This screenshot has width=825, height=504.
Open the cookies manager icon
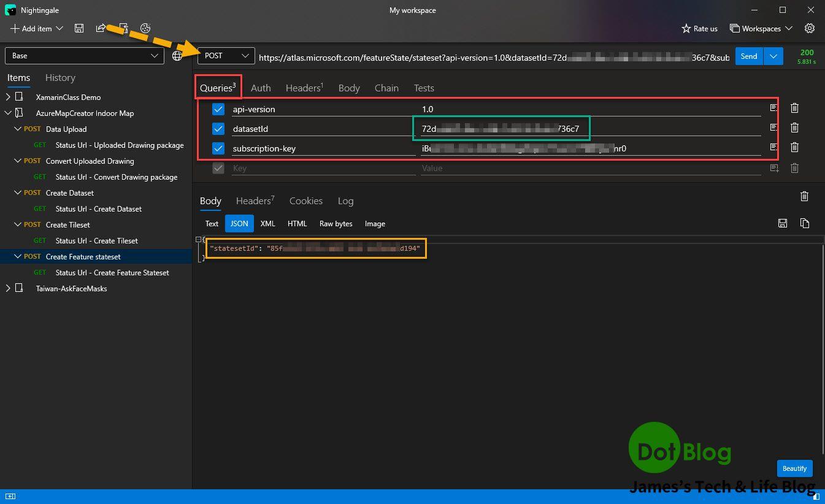pyautogui.click(x=145, y=28)
